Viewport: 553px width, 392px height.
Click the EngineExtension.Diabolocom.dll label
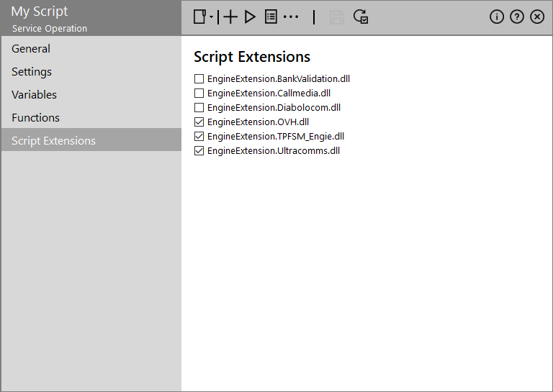(274, 108)
